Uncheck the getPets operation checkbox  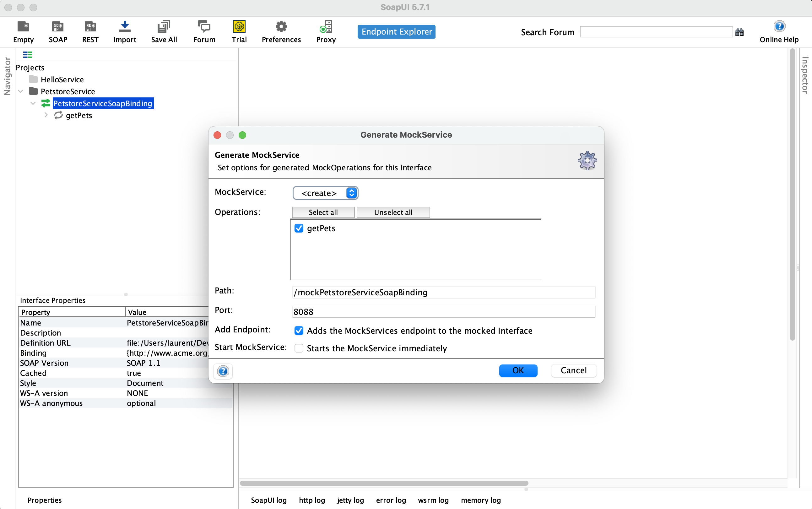point(299,228)
